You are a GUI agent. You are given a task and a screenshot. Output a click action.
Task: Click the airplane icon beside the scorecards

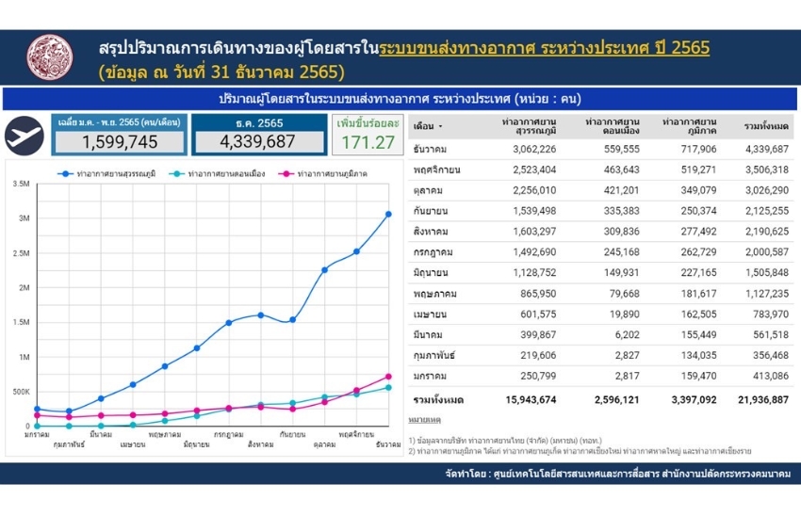point(24,135)
